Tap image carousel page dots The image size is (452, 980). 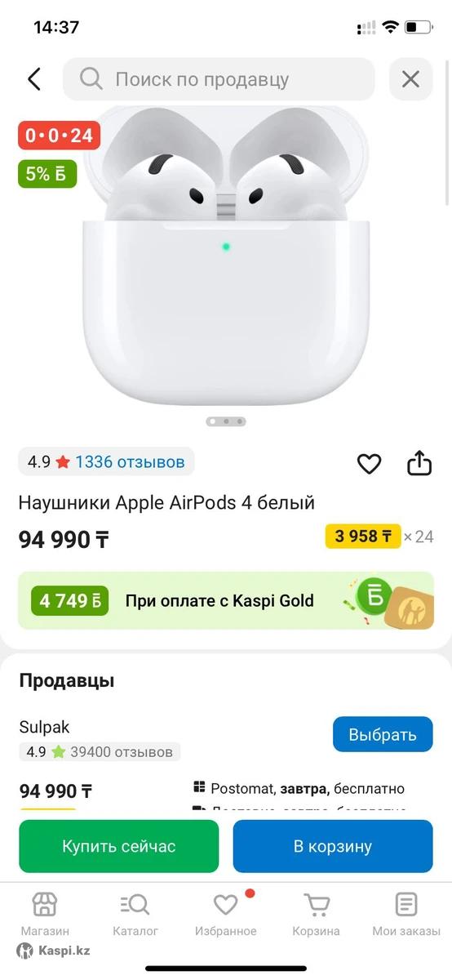pyautogui.click(x=226, y=421)
